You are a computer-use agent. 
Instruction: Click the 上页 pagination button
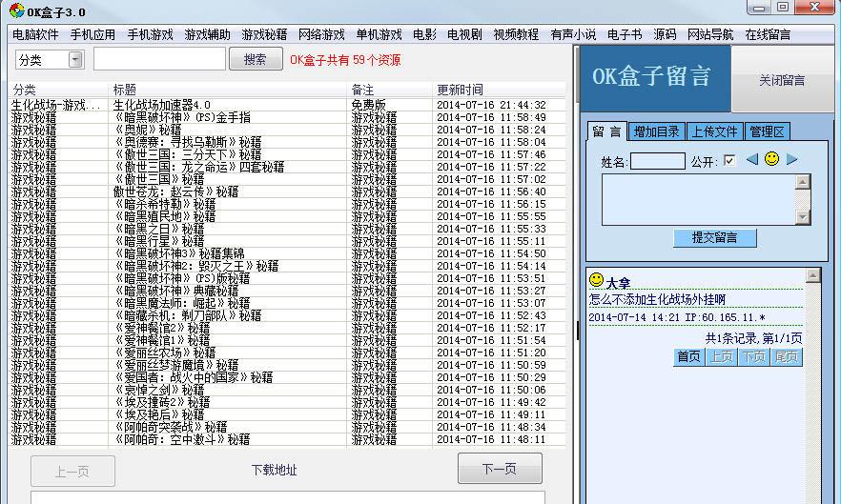[722, 356]
